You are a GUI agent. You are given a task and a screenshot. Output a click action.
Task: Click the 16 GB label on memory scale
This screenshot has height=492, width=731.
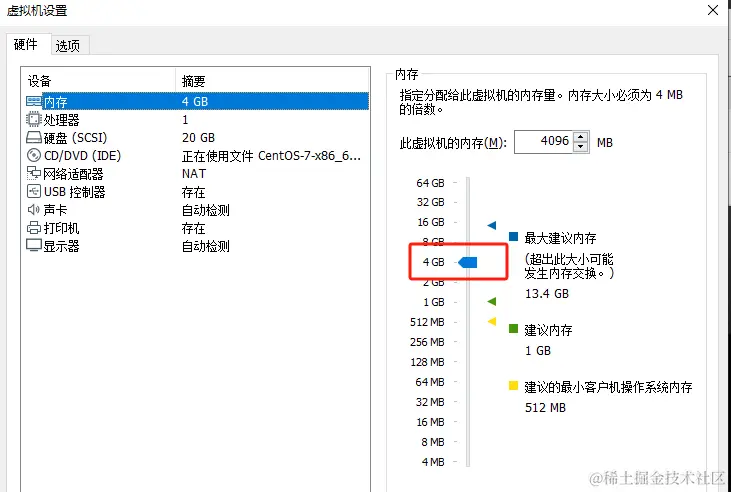431,222
